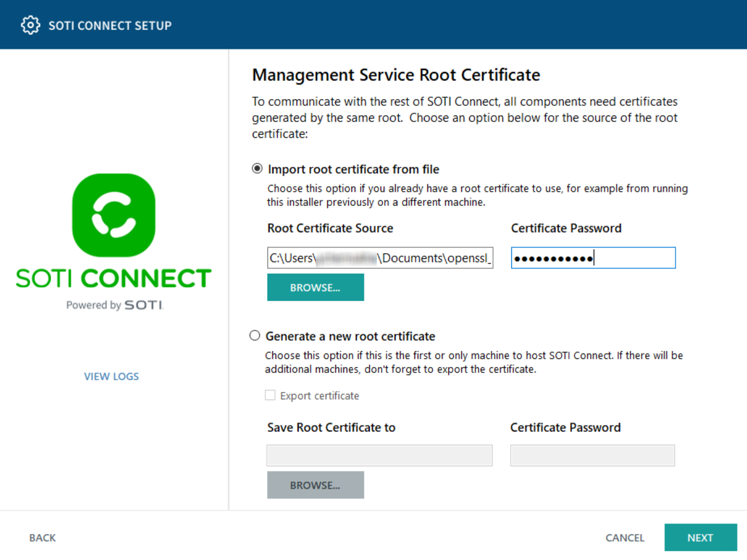The width and height of the screenshot is (747, 560).
Task: Click the setup gear icon in header
Action: 30,25
